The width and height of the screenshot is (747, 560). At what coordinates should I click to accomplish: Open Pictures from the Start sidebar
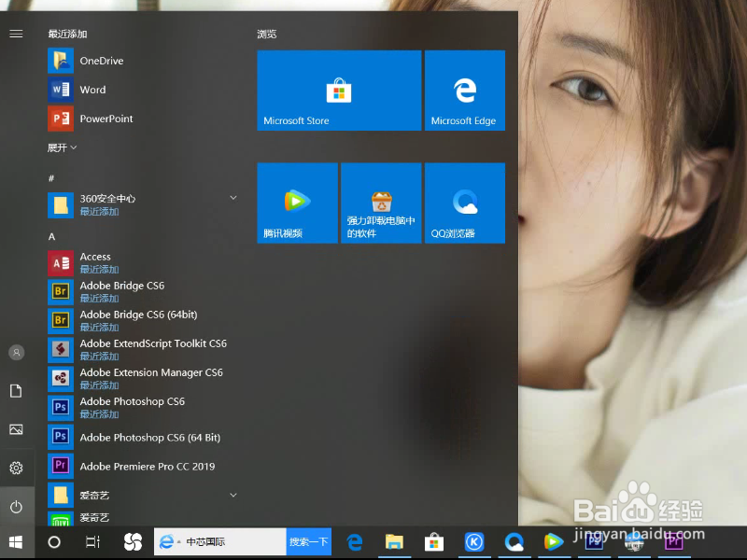pyautogui.click(x=16, y=429)
